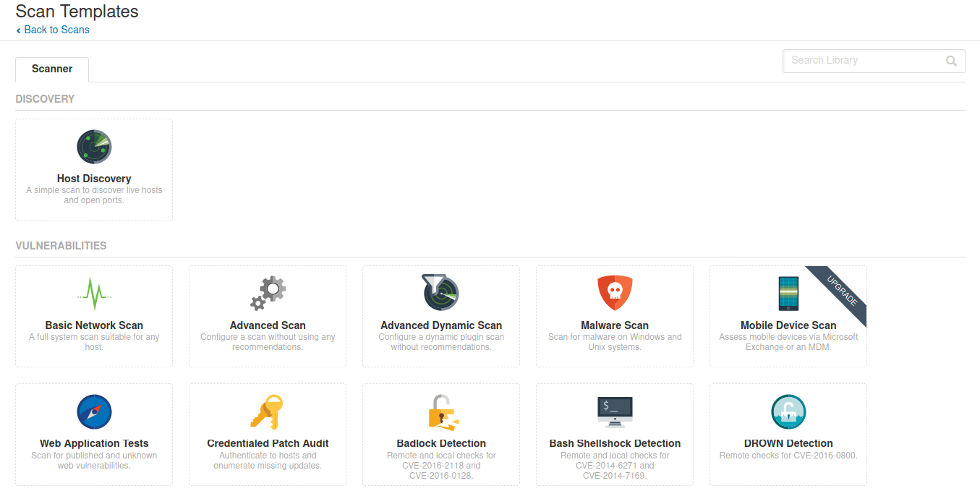Select the Malware Scan skull shield icon

(615, 294)
